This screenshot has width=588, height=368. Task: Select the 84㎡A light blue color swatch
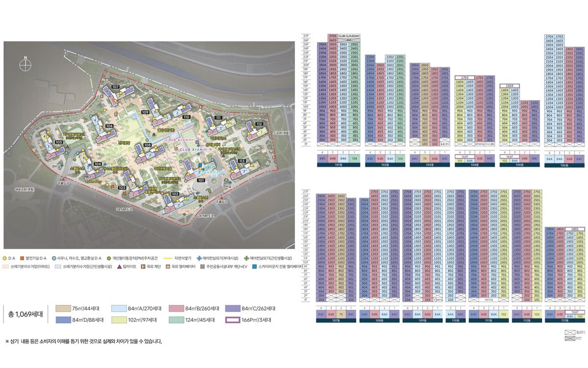coord(119,309)
